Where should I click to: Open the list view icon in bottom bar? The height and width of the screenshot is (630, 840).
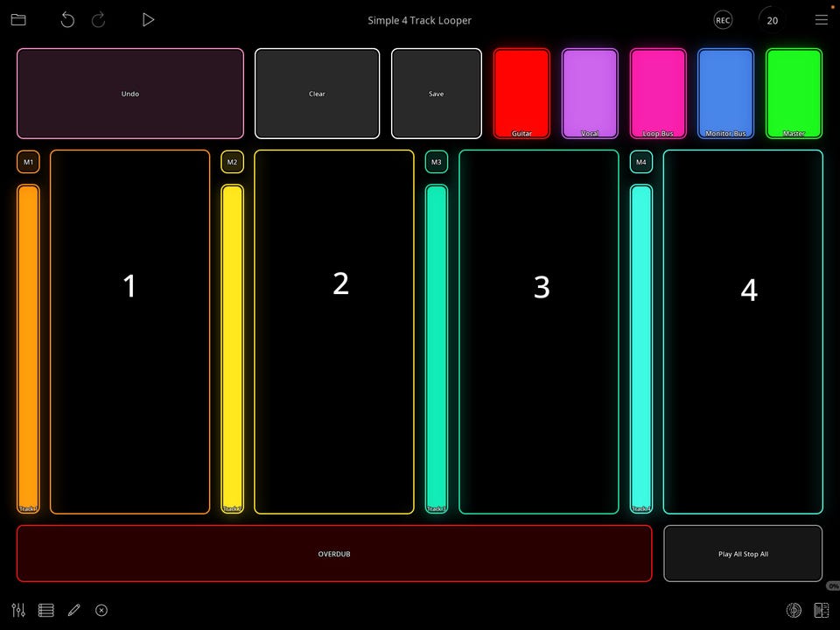(46, 610)
